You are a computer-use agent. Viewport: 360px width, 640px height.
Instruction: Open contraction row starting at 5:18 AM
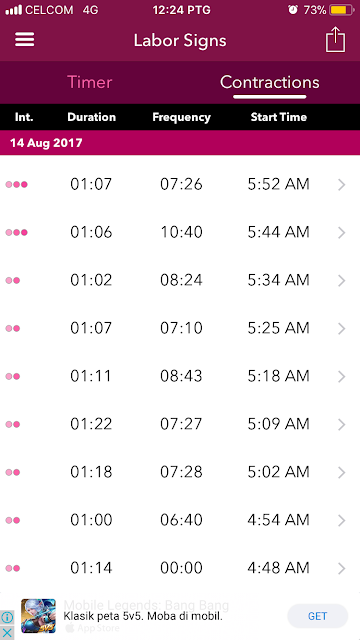click(x=180, y=376)
